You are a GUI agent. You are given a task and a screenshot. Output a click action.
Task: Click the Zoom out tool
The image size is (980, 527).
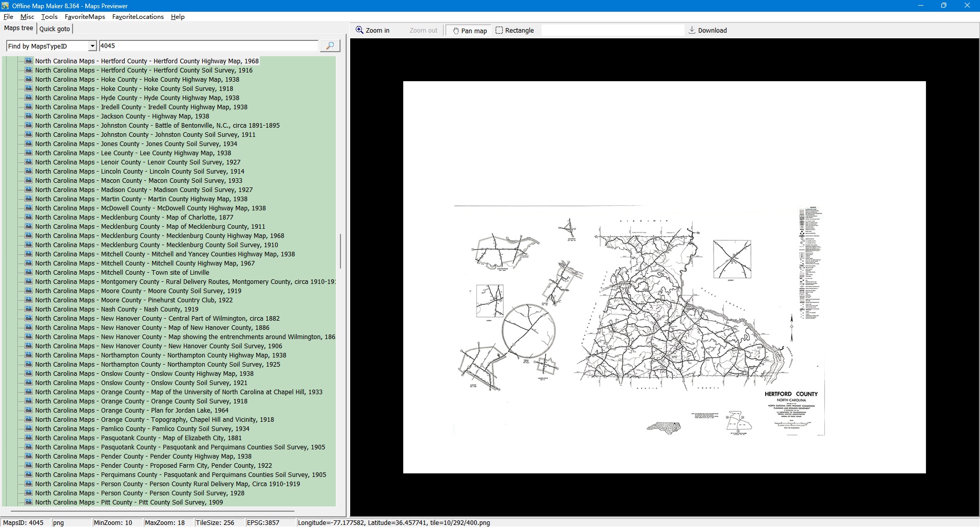423,31
